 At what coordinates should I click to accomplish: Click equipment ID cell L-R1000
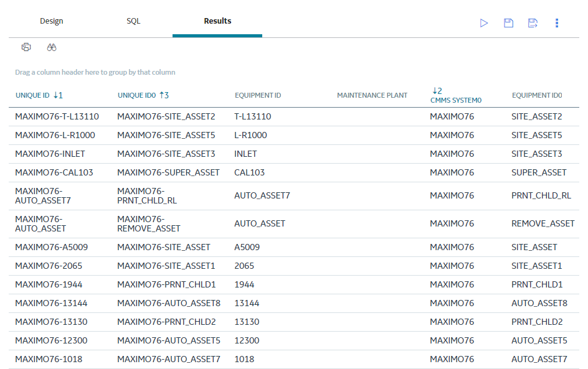click(x=250, y=135)
